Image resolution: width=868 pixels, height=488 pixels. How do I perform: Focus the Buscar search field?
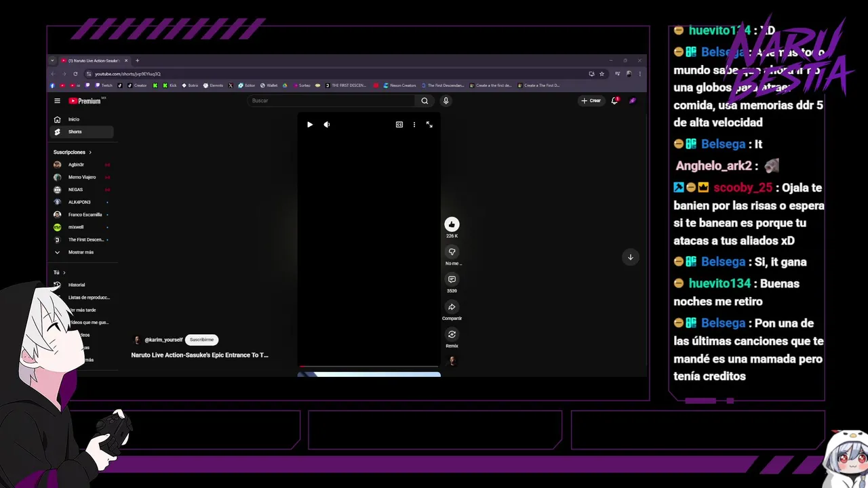[332, 101]
